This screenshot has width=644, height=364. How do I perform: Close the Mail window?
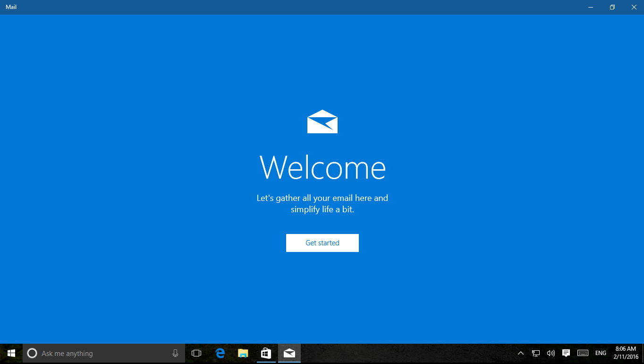(x=634, y=7)
